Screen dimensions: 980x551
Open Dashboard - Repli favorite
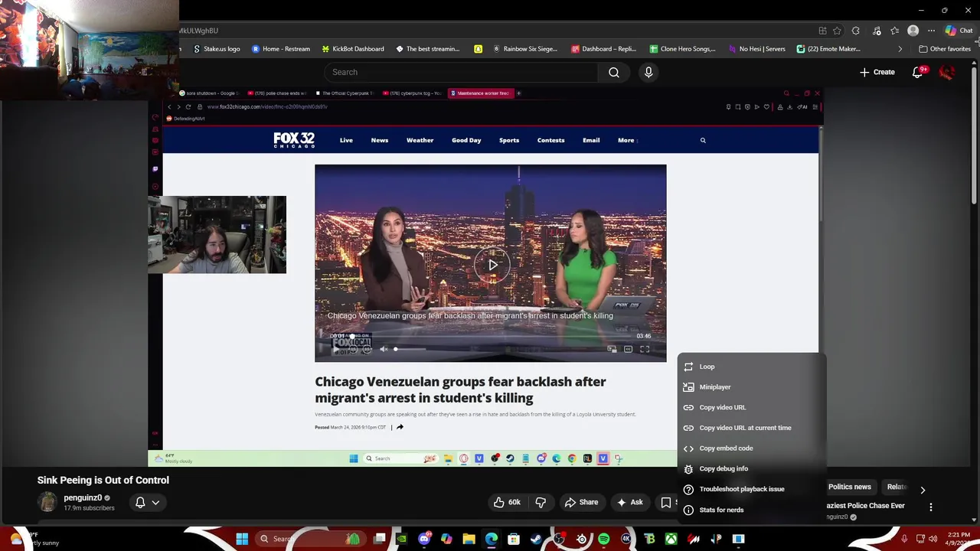[x=603, y=49]
